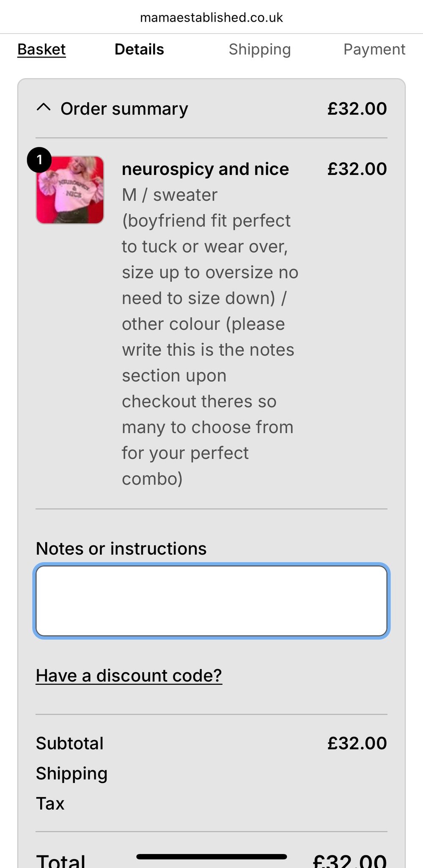This screenshot has height=868, width=423.
Task: Open the Payment tab
Action: (x=374, y=49)
